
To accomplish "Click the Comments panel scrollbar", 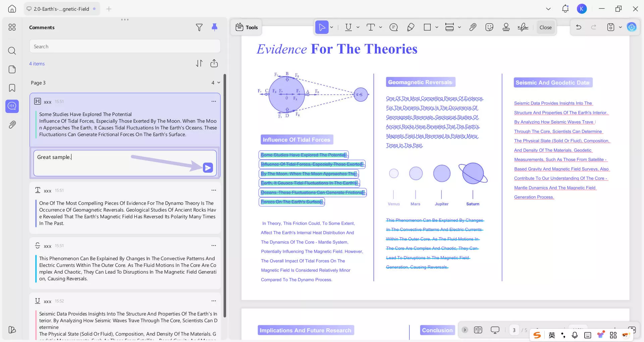I will [x=225, y=195].
